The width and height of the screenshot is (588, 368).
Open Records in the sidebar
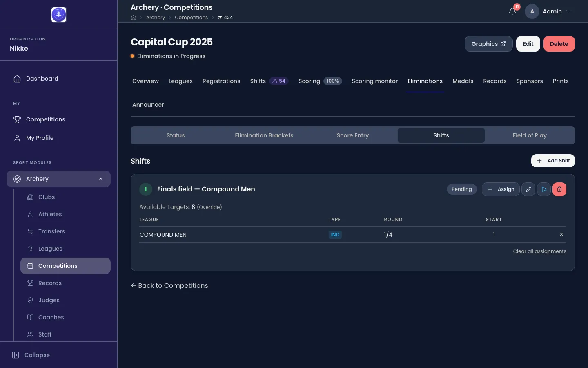[x=65, y=283]
